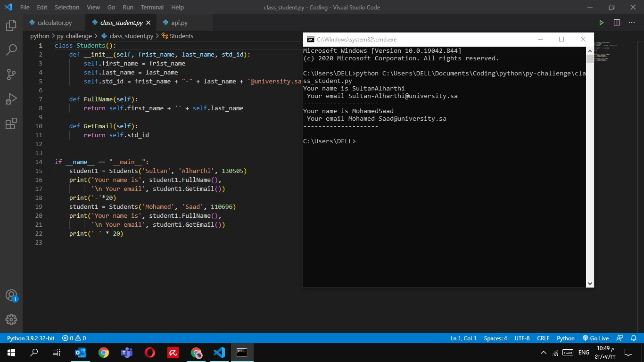The height and width of the screenshot is (362, 644).
Task: Open the View menu
Action: tap(93, 8)
